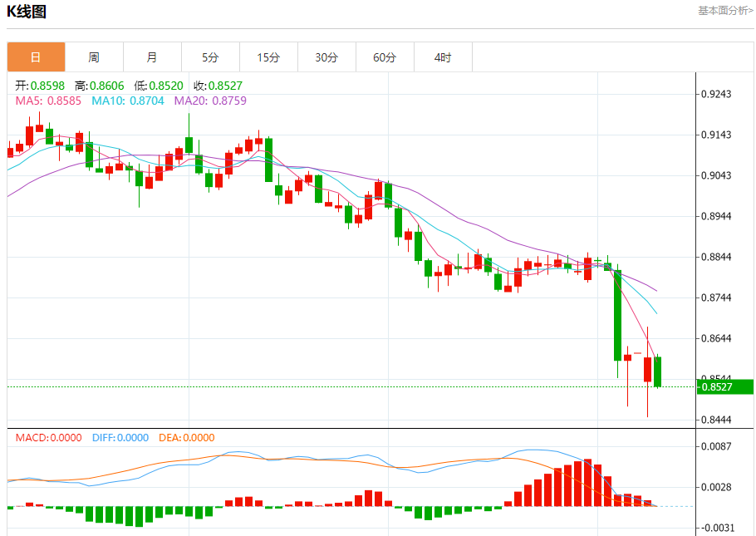The height and width of the screenshot is (536, 756).
Task: Select the 日 daily chart tab
Action: (x=37, y=57)
